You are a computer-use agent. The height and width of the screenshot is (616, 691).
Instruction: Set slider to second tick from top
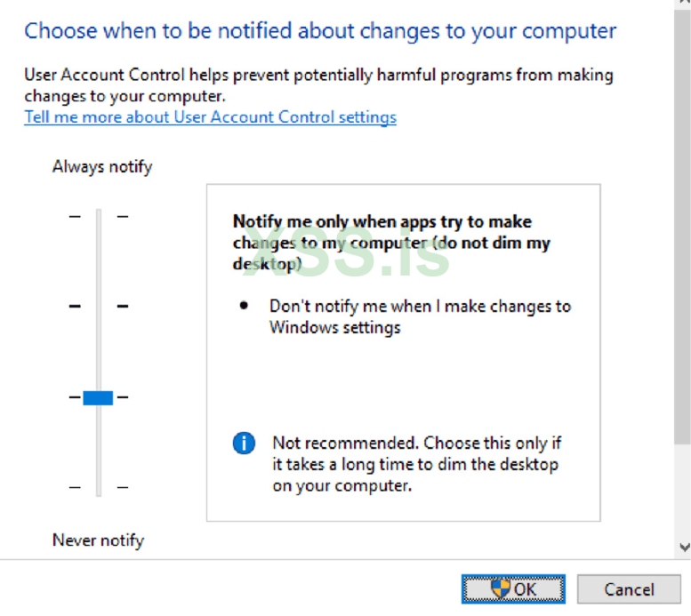tap(99, 306)
